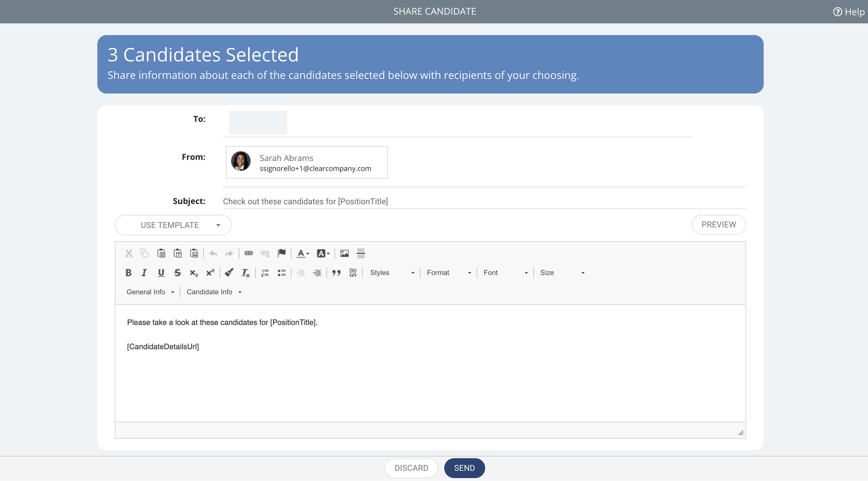Toggle subscript formatting
This screenshot has height=481, width=868.
(194, 273)
